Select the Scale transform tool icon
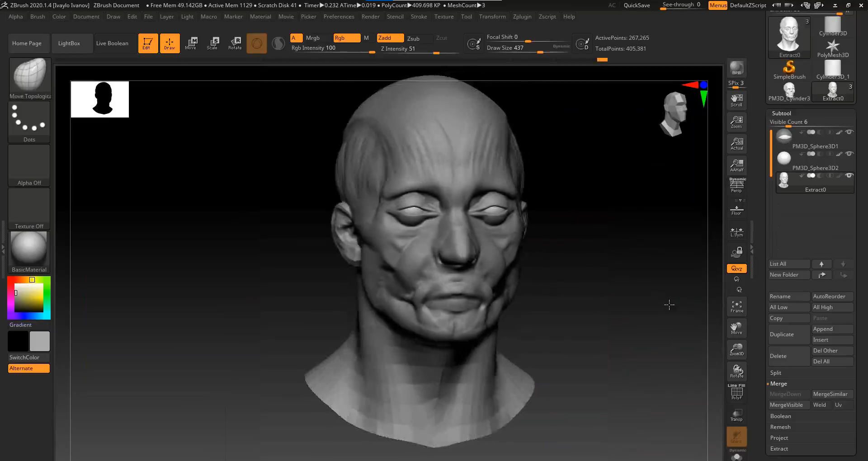 (212, 43)
